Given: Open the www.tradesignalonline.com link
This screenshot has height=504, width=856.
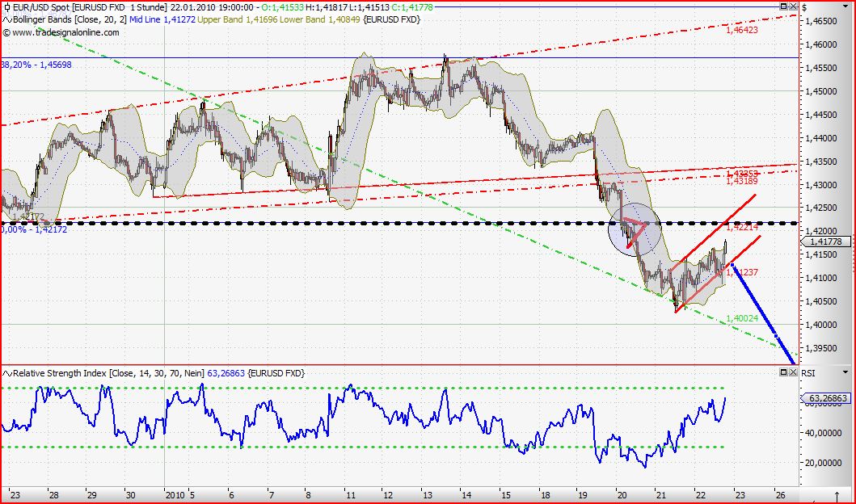Looking at the screenshot, I should 65,33.
